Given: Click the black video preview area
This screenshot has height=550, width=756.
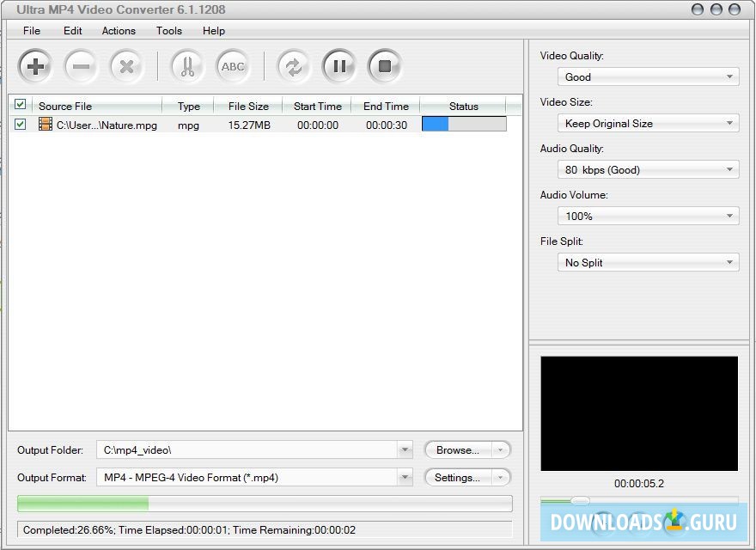Looking at the screenshot, I should tap(639, 413).
